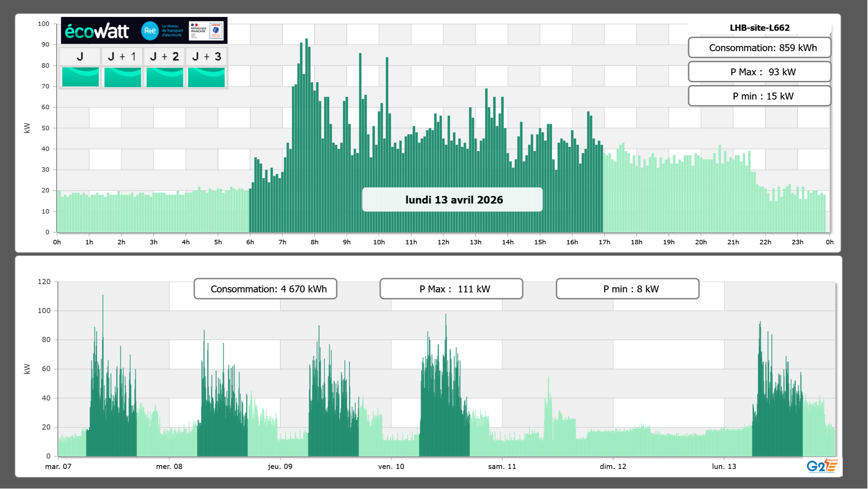
Task: Select the J + 3 label tab
Action: pos(206,56)
